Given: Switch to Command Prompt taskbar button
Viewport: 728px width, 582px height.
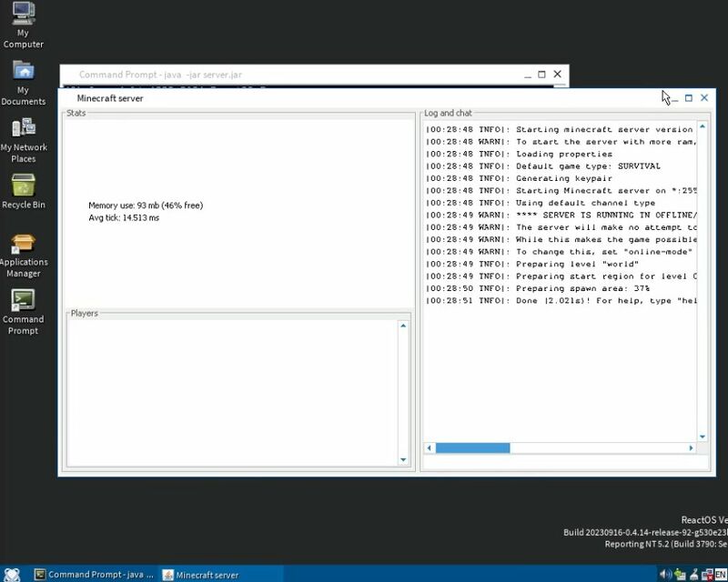Looking at the screenshot, I should pos(95,575).
